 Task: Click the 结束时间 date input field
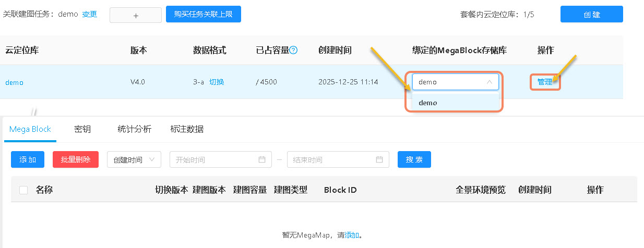click(x=338, y=159)
